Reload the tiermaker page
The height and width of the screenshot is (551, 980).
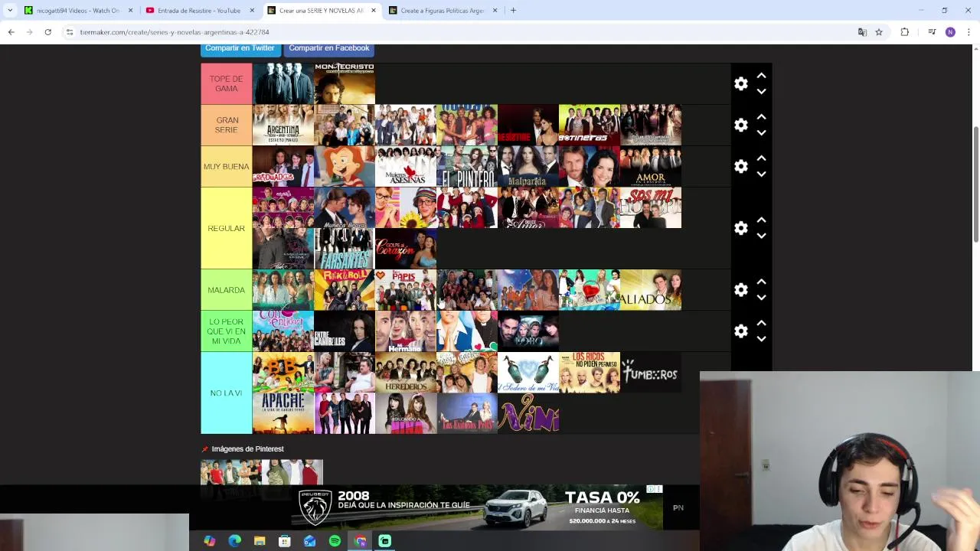coord(47,32)
